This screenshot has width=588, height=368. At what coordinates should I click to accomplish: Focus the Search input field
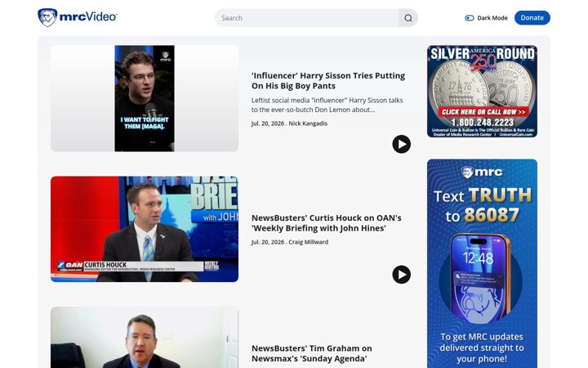click(x=306, y=18)
